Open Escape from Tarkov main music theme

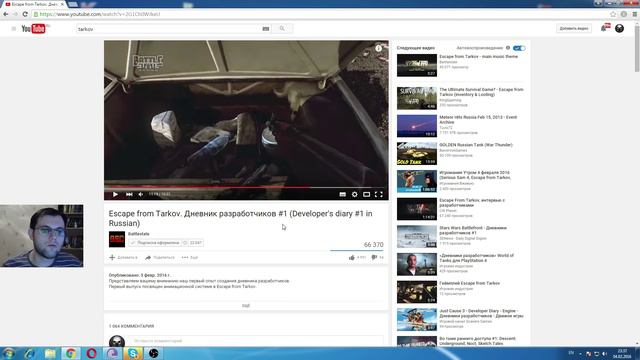[x=478, y=57]
